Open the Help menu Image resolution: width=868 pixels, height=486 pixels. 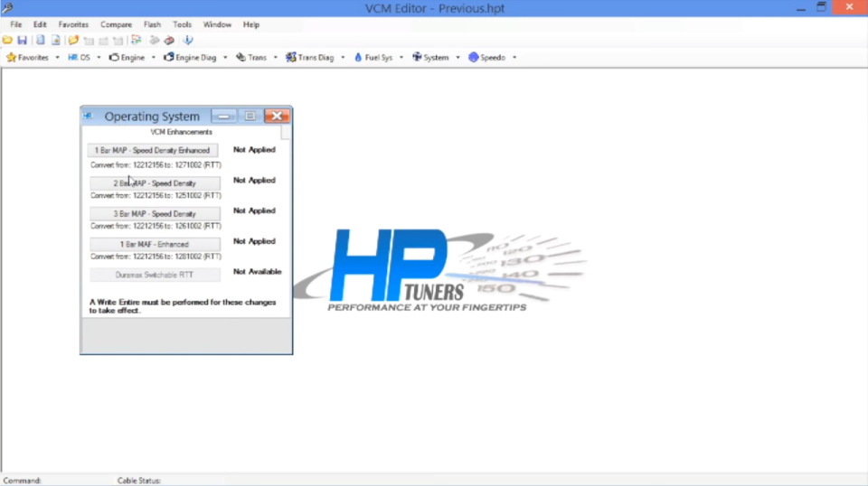(x=251, y=24)
